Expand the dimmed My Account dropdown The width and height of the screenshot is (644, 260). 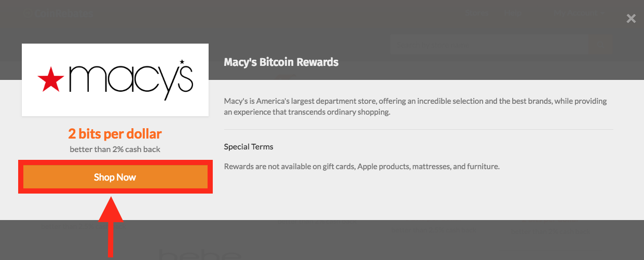click(579, 13)
